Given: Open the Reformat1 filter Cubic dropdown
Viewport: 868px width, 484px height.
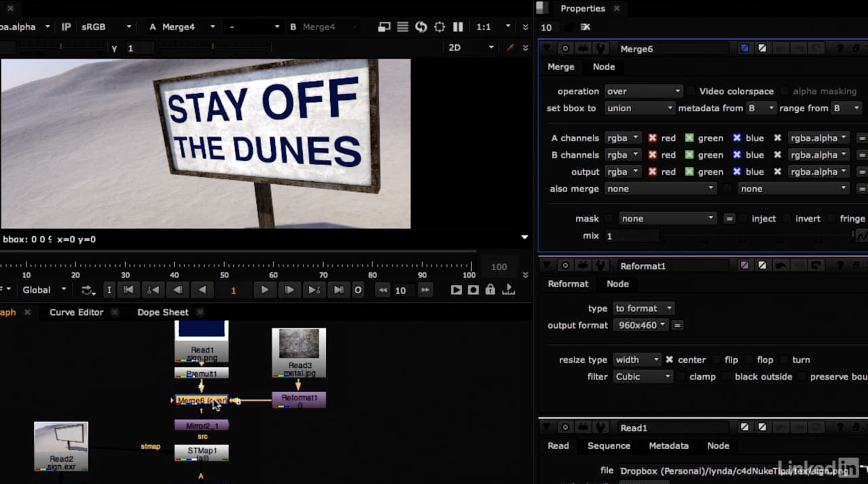Looking at the screenshot, I should [x=643, y=377].
